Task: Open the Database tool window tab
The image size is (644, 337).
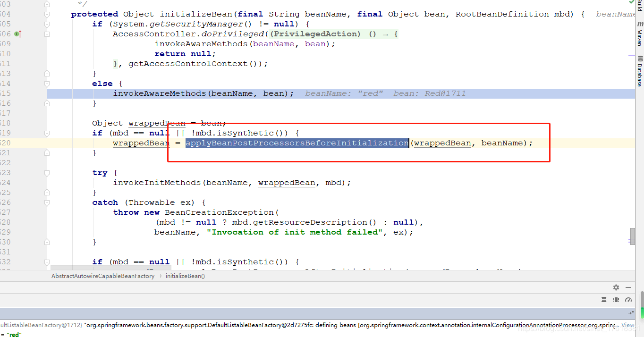Action: [x=640, y=71]
